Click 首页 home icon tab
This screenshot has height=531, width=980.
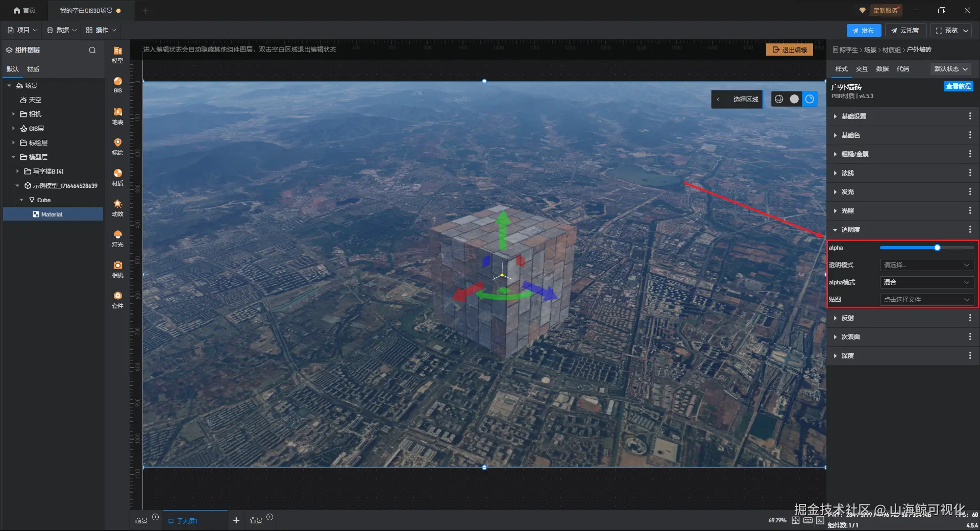[x=24, y=10]
